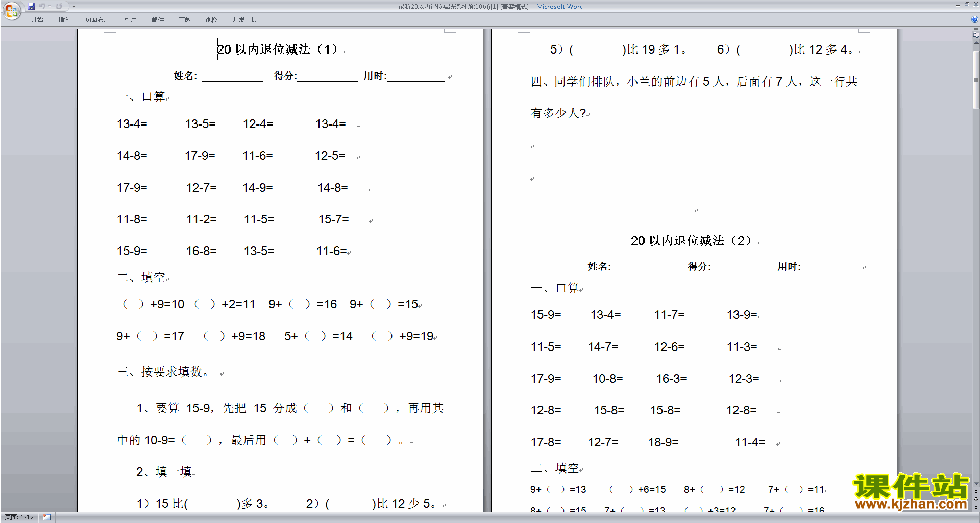Viewport: 980px width, 523px height.
Task: Click the problem 16-3= on second page
Action: [671, 379]
